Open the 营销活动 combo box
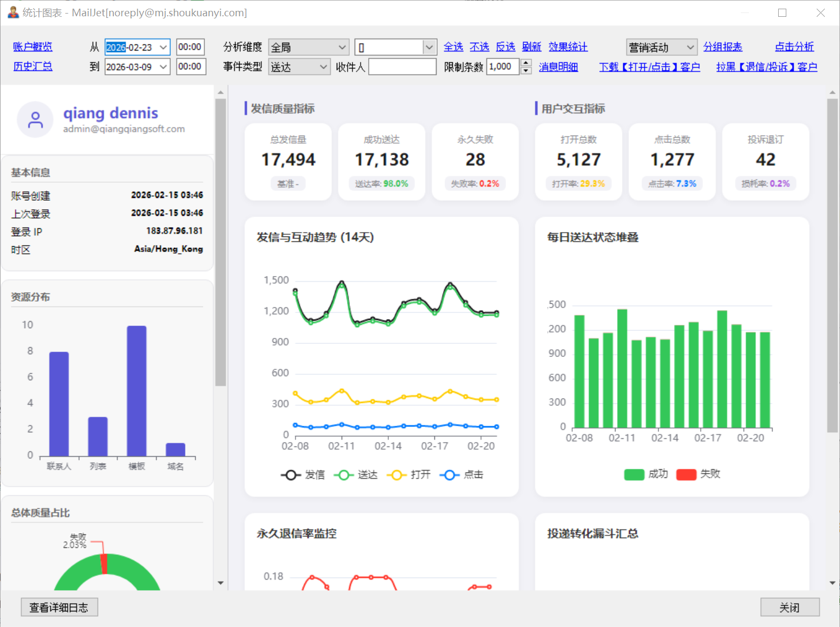The image size is (840, 627). [661, 47]
